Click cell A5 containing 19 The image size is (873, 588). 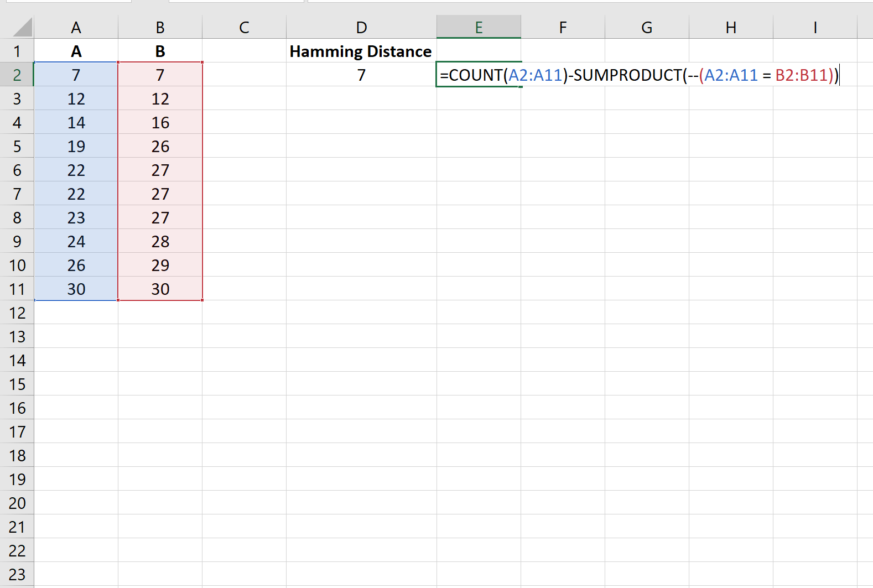(x=76, y=146)
